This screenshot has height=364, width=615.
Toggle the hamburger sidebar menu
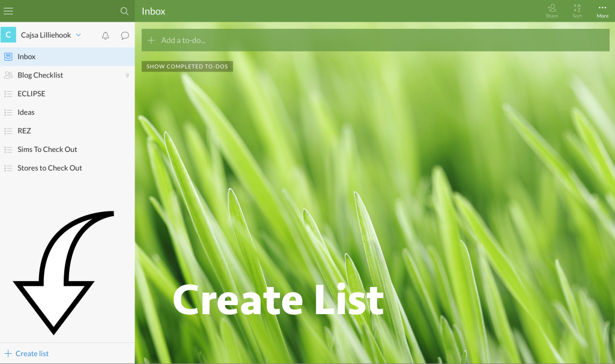(8, 11)
